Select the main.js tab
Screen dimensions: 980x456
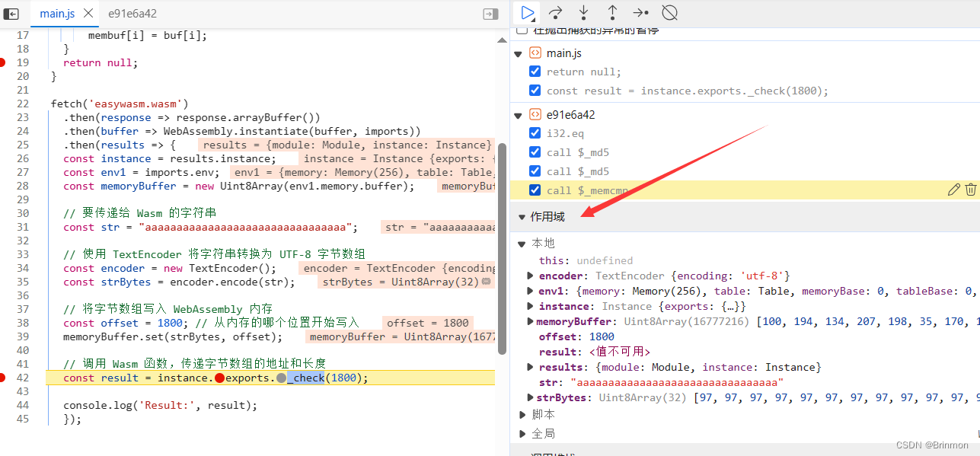(56, 13)
